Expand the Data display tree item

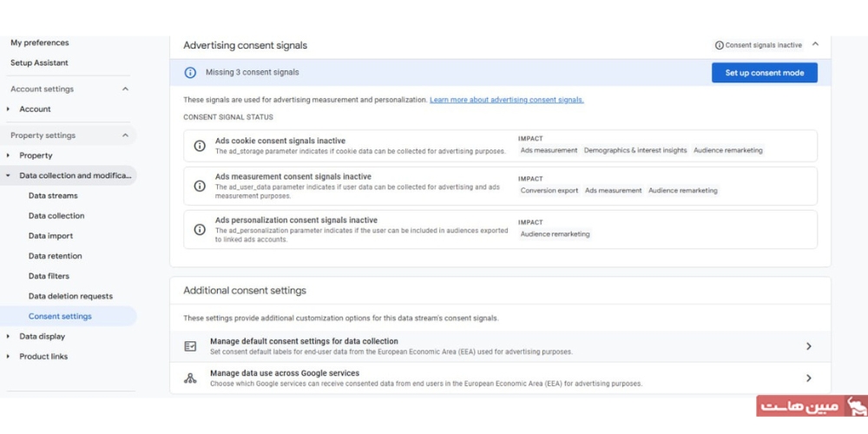(x=9, y=337)
